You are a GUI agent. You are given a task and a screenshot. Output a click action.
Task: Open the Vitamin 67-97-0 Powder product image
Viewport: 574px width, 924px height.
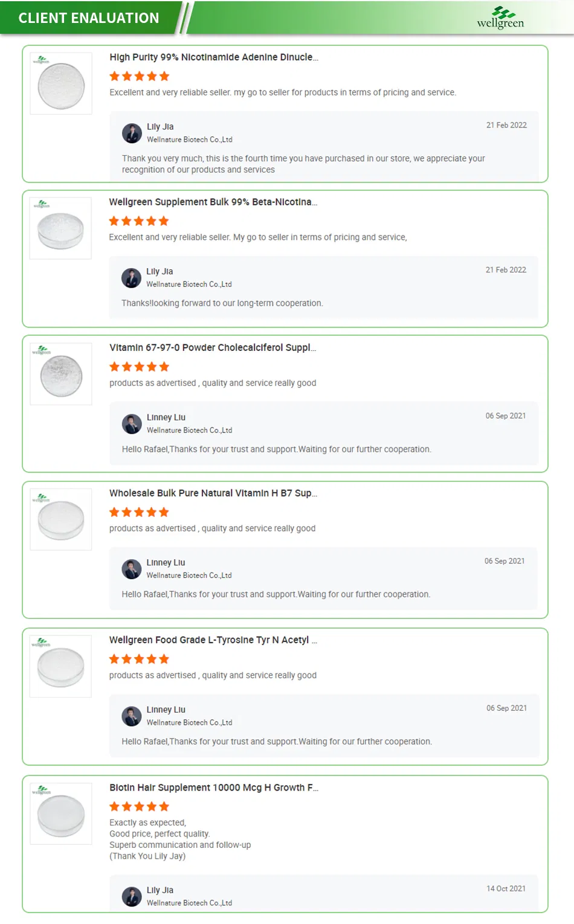tap(61, 374)
